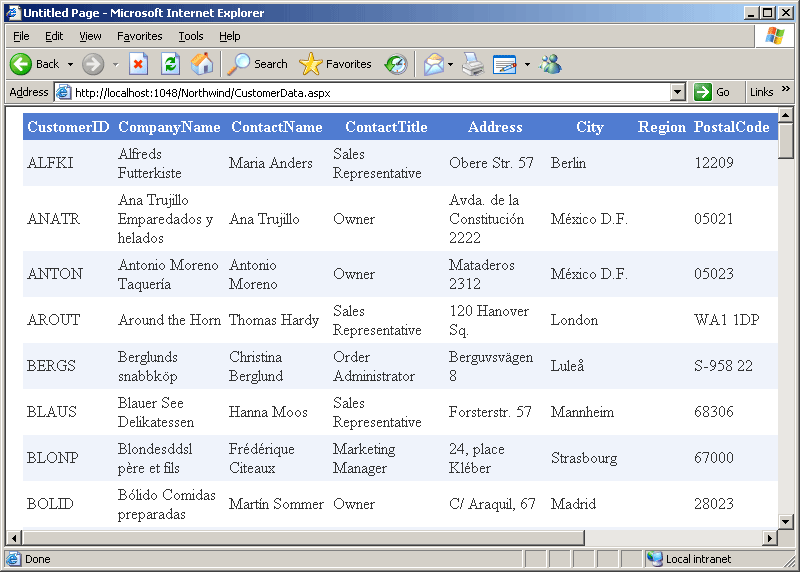The width and height of the screenshot is (800, 572).
Task: Open the History toolbar icon
Action: point(396,64)
